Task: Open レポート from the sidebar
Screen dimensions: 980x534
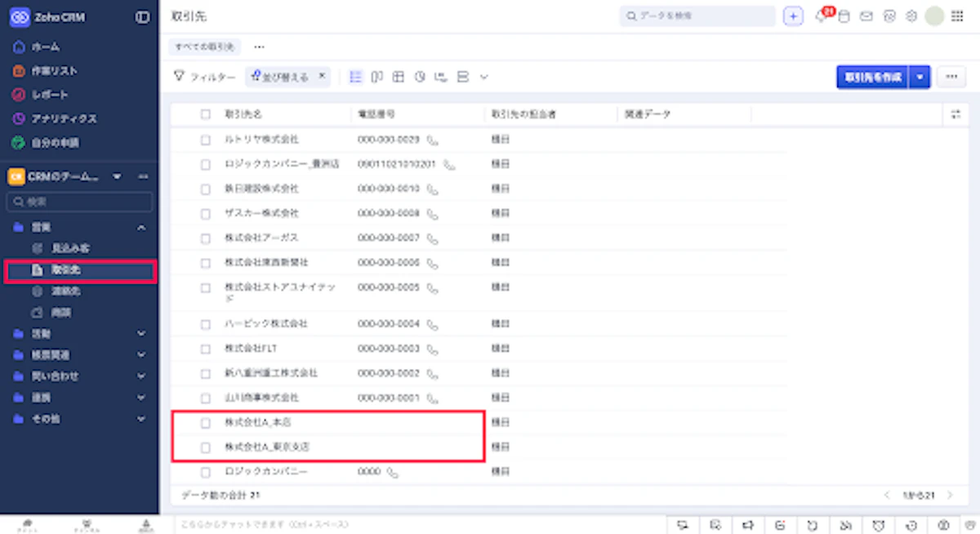Action: pyautogui.click(x=49, y=95)
